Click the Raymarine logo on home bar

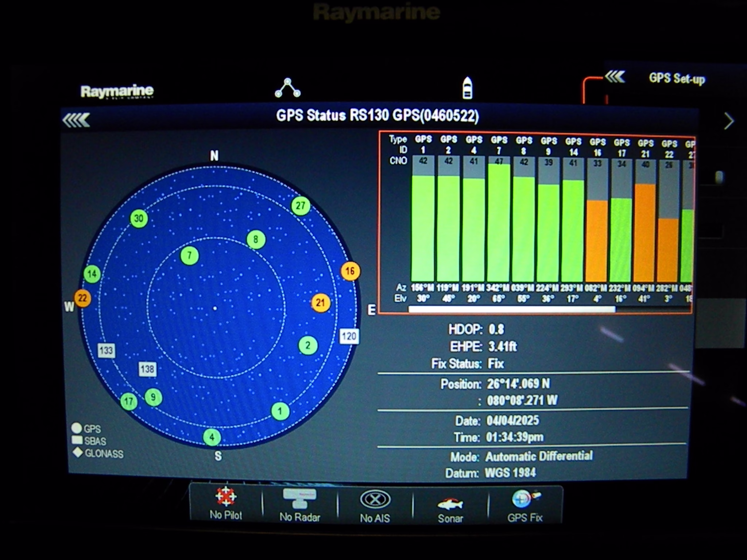(117, 91)
